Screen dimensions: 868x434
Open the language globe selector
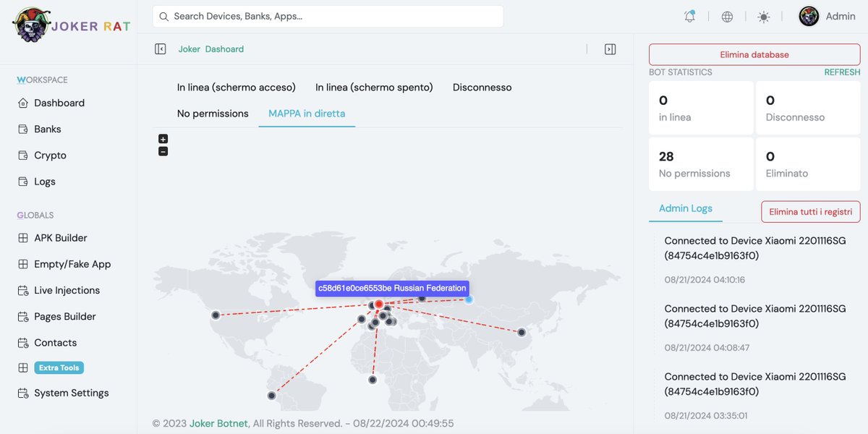pos(727,17)
